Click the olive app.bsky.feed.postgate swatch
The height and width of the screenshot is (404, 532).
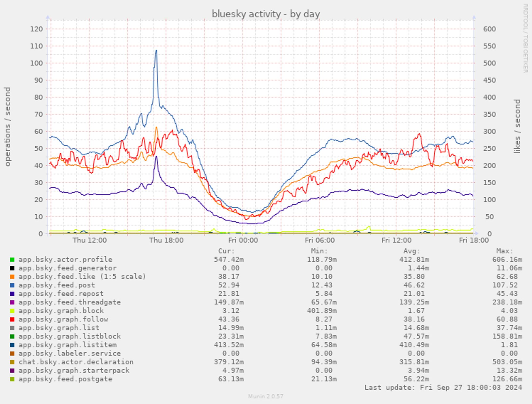12,379
